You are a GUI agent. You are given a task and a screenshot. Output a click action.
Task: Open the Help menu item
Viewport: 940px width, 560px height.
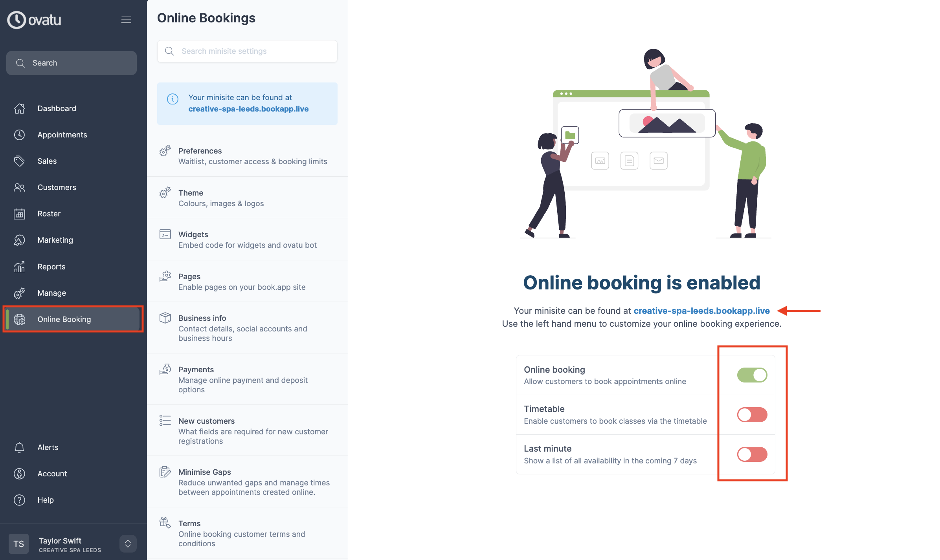(x=45, y=500)
